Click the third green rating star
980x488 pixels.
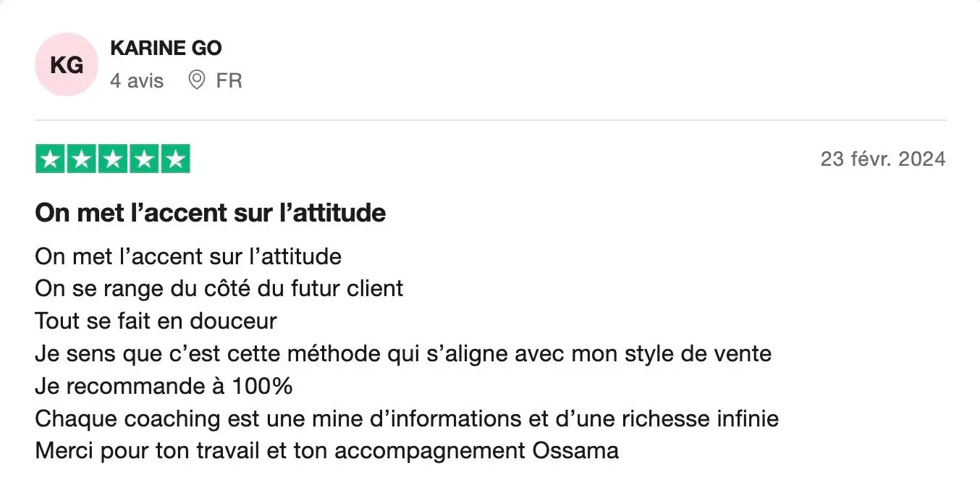pos(112,159)
